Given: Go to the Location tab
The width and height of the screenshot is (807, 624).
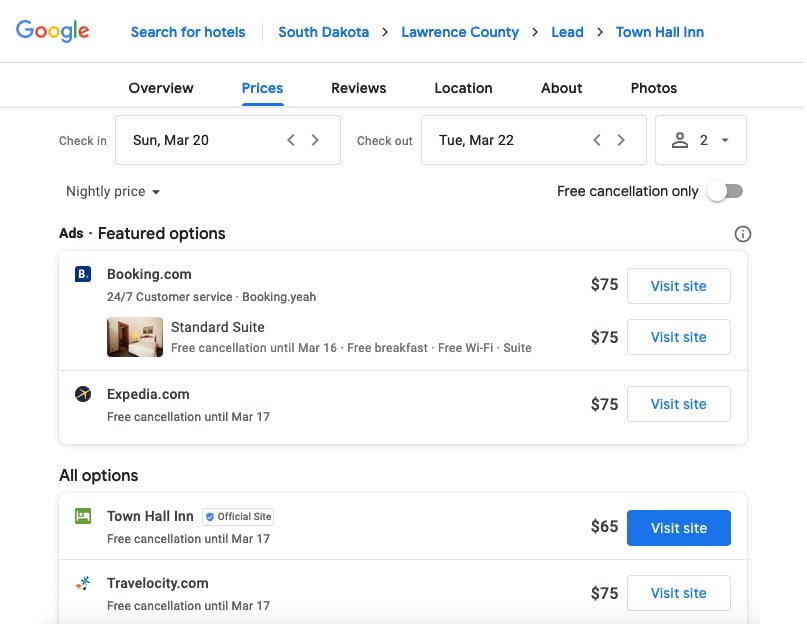Looking at the screenshot, I should point(463,88).
